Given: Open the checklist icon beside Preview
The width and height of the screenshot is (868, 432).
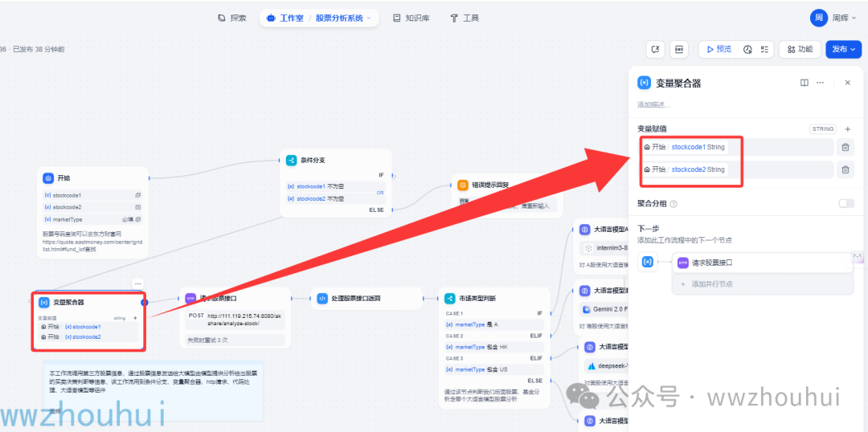Looking at the screenshot, I should coord(764,49).
